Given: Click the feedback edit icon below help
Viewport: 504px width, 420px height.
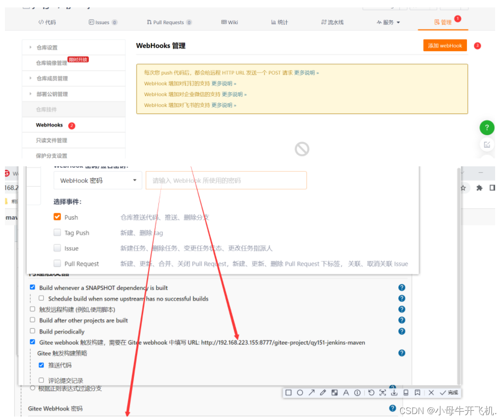Looking at the screenshot, I should pos(487,145).
